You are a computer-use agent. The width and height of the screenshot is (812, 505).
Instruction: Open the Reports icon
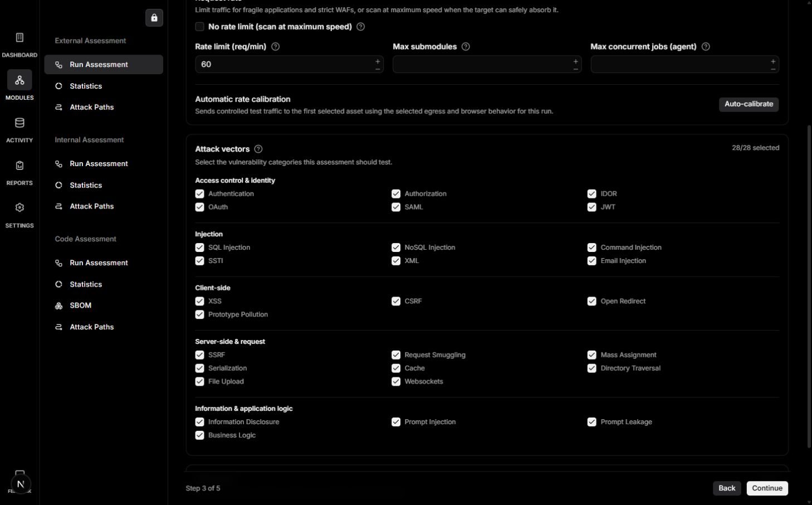tap(19, 166)
